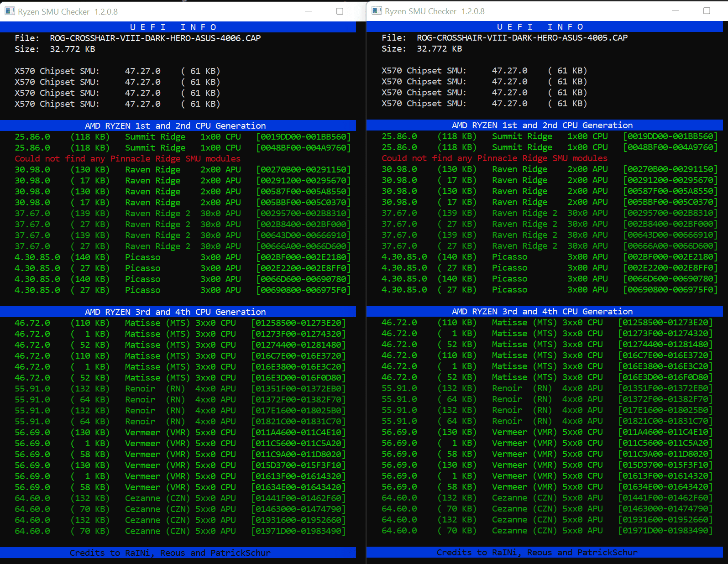Click the left window title Ryzen SMU Checker 1.2.0.8
Viewport: 728px width, 564px height.
(x=68, y=12)
